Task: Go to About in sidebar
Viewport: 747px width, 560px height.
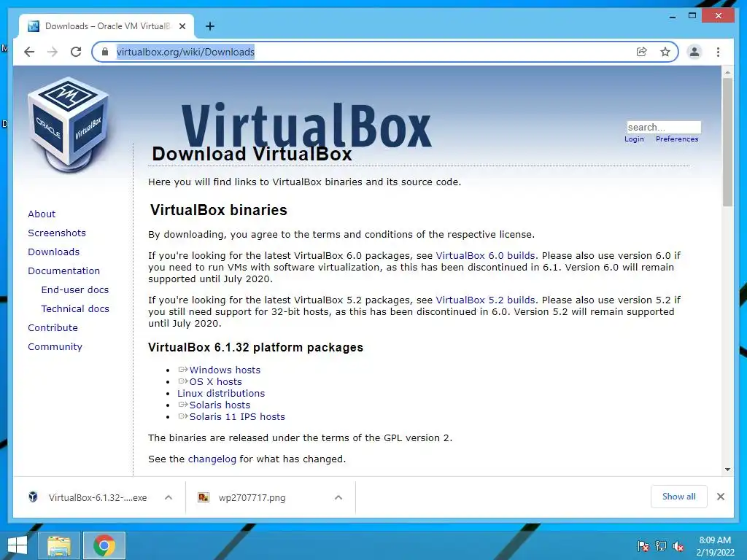Action: click(x=42, y=214)
